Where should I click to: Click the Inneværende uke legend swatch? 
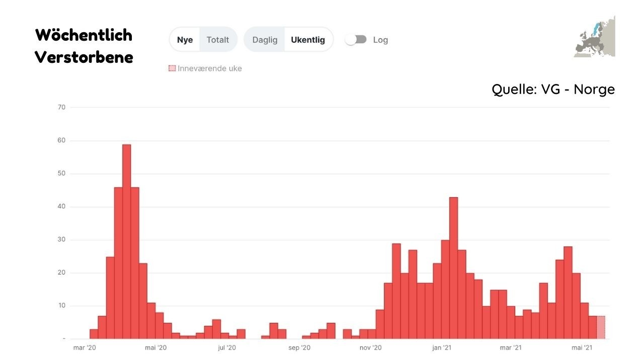click(x=172, y=68)
